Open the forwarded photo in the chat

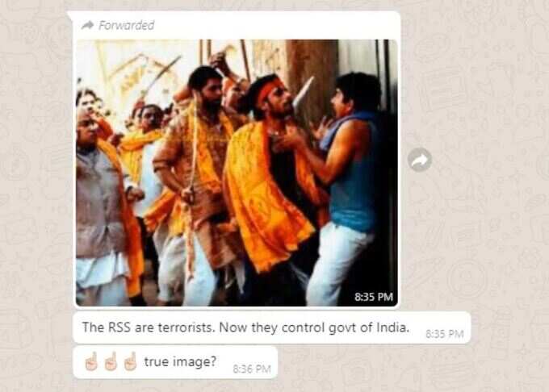237,173
